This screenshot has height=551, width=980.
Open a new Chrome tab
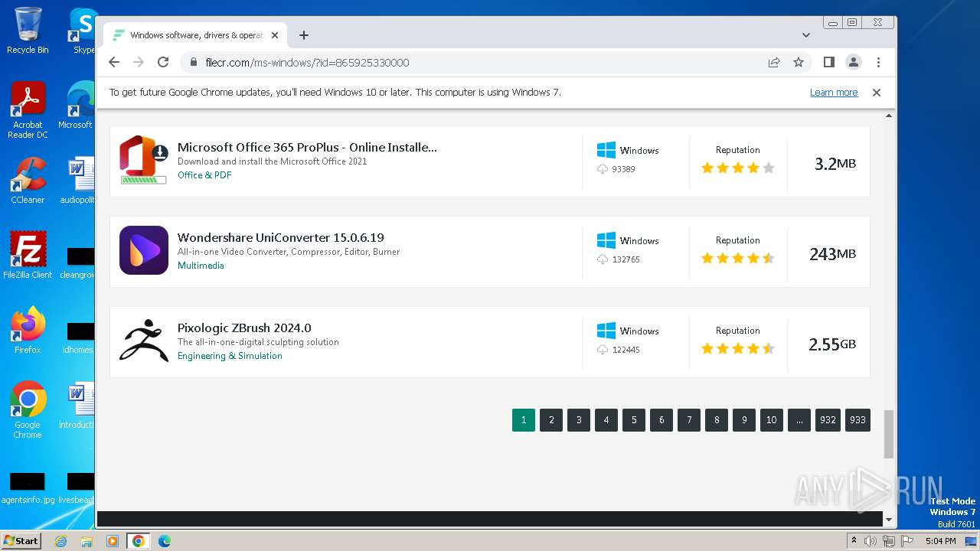click(304, 35)
